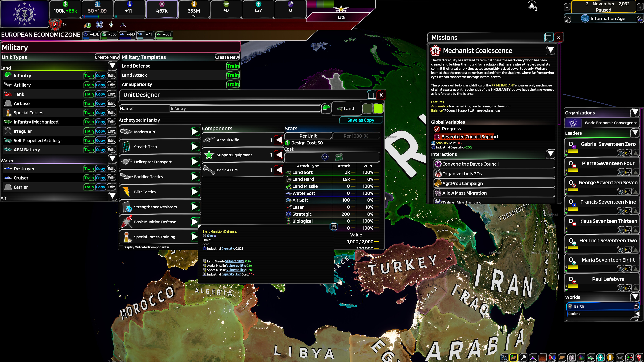This screenshot has height=362, width=644.
Task: Select the hammer map mode icon
Action: point(523,358)
